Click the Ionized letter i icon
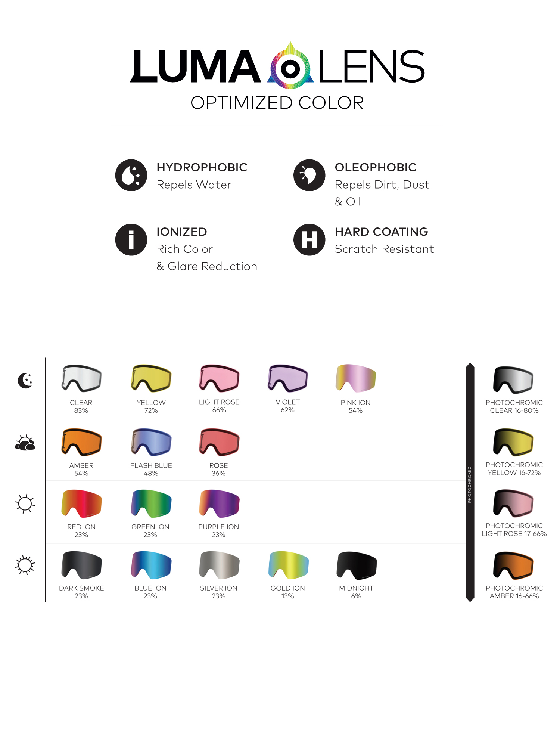Image resolution: width=560 pixels, height=747 pixels. pyautogui.click(x=131, y=240)
